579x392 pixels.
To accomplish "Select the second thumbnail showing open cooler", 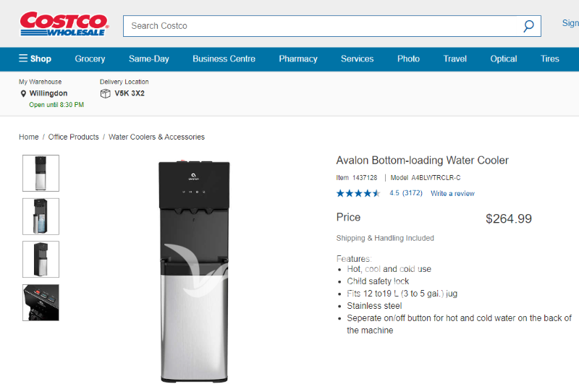I will click(x=41, y=216).
